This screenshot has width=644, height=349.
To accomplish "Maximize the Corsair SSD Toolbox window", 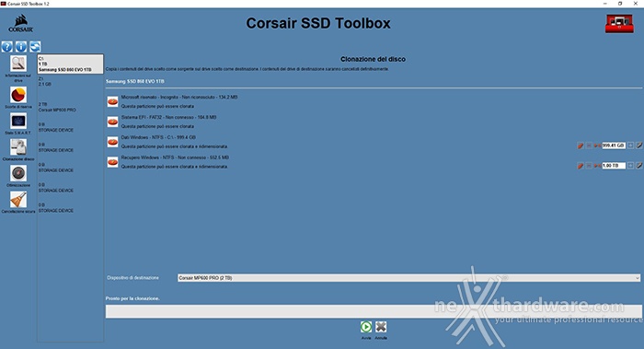I will (x=620, y=4).
